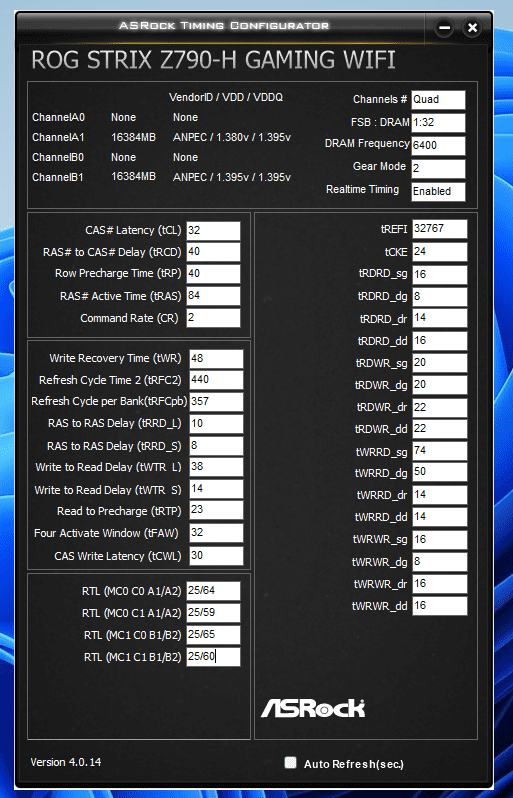Screen dimensions: 513x798
Task: Click ANPEC / 1.380v / 1.395v text
Action: [232, 137]
